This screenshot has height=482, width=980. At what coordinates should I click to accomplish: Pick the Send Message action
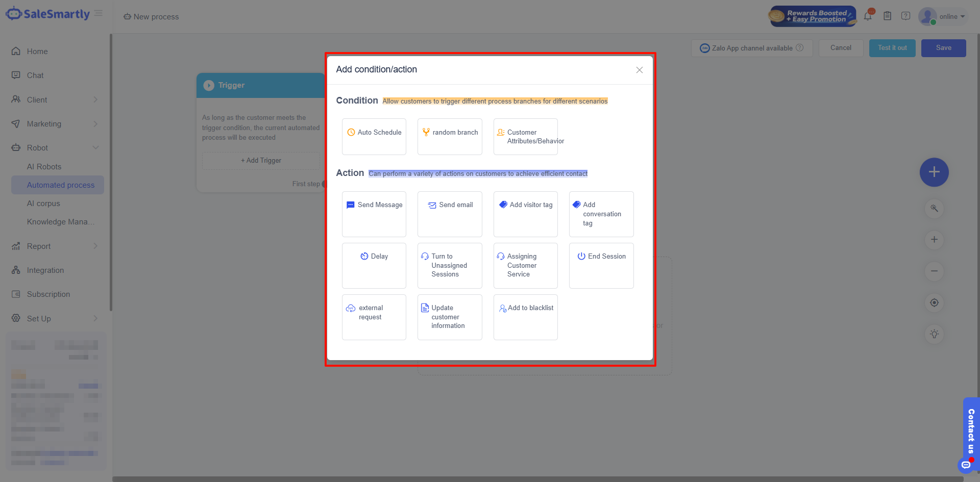click(374, 214)
